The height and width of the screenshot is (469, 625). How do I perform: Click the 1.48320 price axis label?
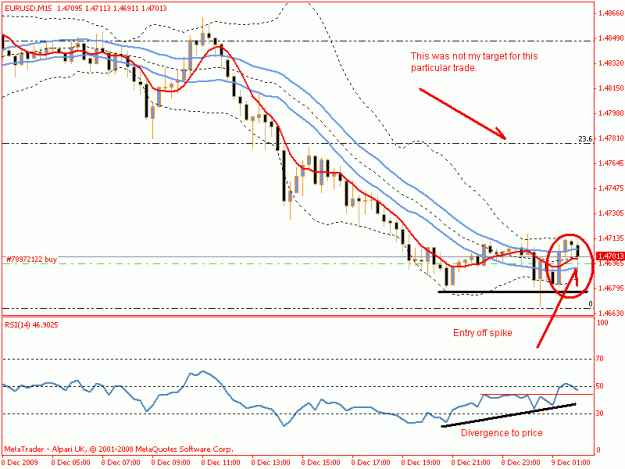tap(611, 63)
